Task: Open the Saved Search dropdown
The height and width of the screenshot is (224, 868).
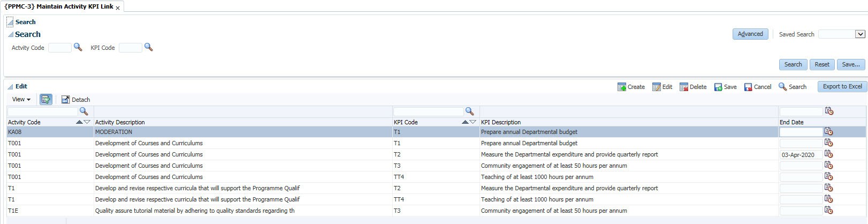Action: (860, 34)
